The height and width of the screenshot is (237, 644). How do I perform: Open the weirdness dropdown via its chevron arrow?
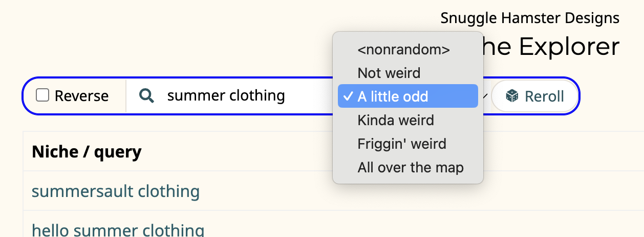(484, 96)
